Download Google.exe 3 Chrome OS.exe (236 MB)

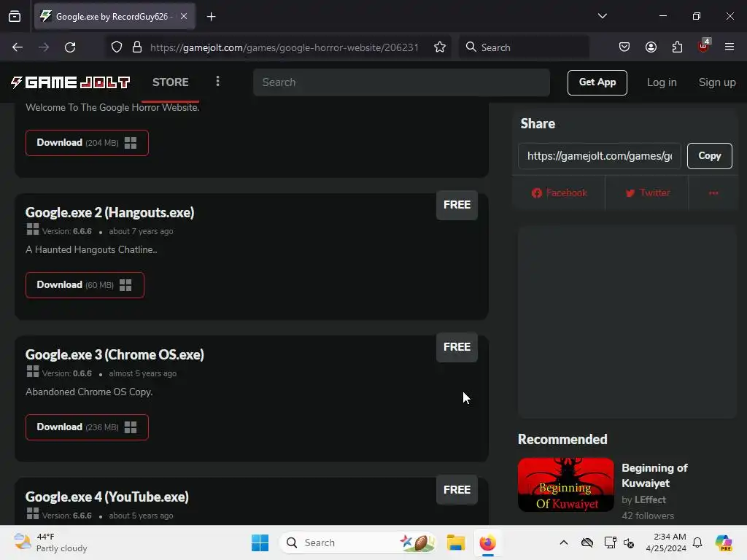point(87,427)
